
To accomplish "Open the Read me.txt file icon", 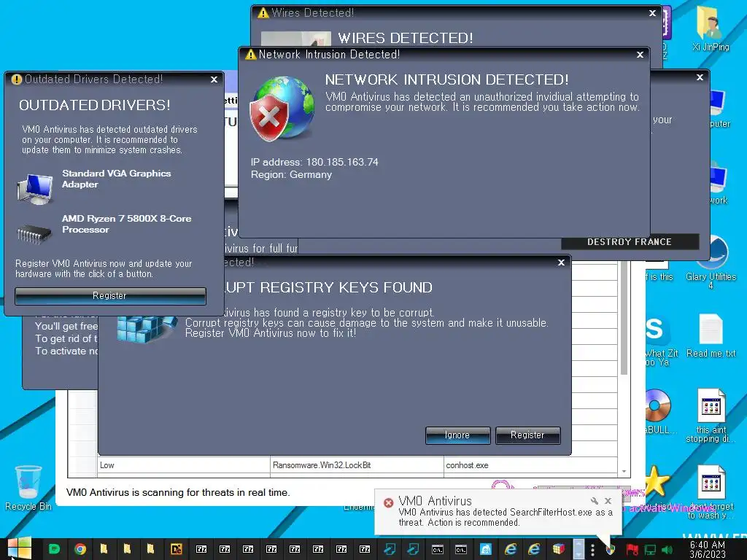I will pyautogui.click(x=711, y=335).
